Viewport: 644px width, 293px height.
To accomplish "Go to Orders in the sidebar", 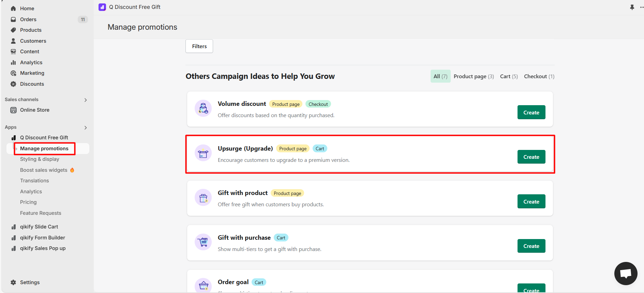I will (28, 19).
